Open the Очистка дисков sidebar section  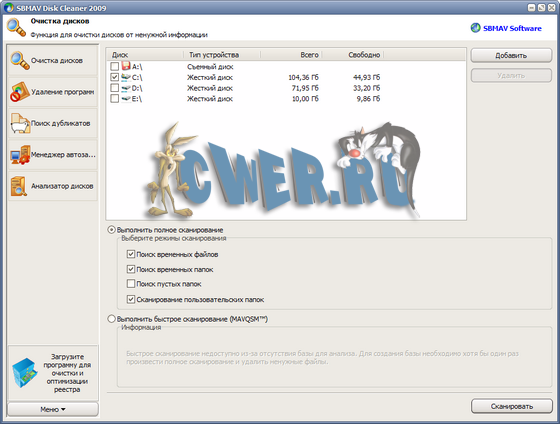(53, 60)
